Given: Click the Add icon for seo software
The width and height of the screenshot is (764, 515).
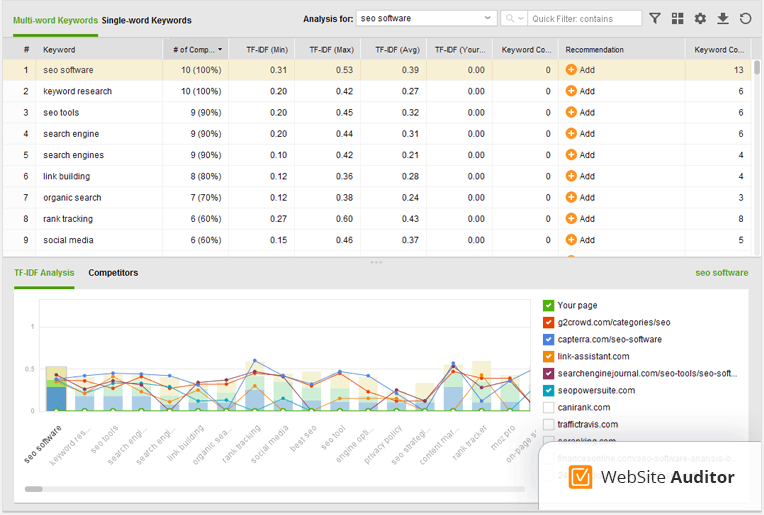Looking at the screenshot, I should [571, 70].
